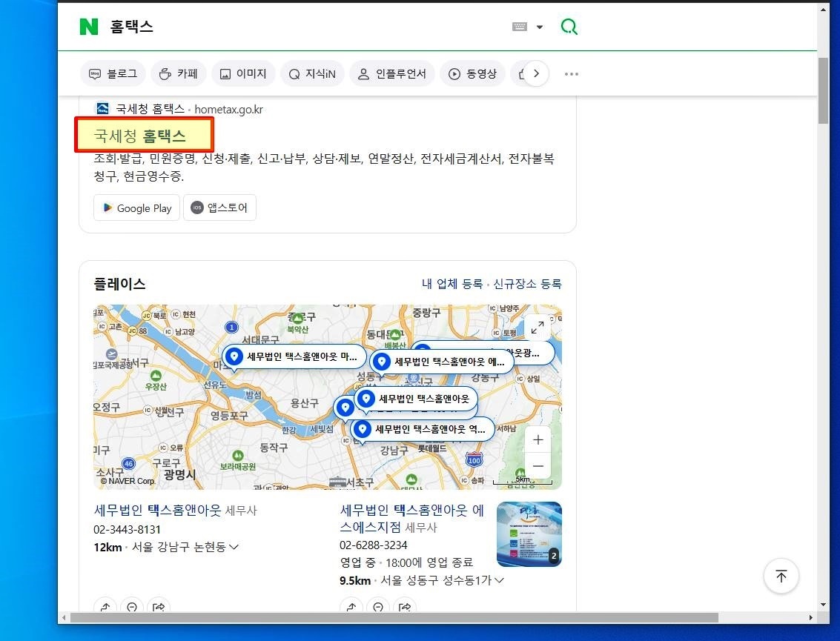Click the hometax.go.kr site favicon

102,109
